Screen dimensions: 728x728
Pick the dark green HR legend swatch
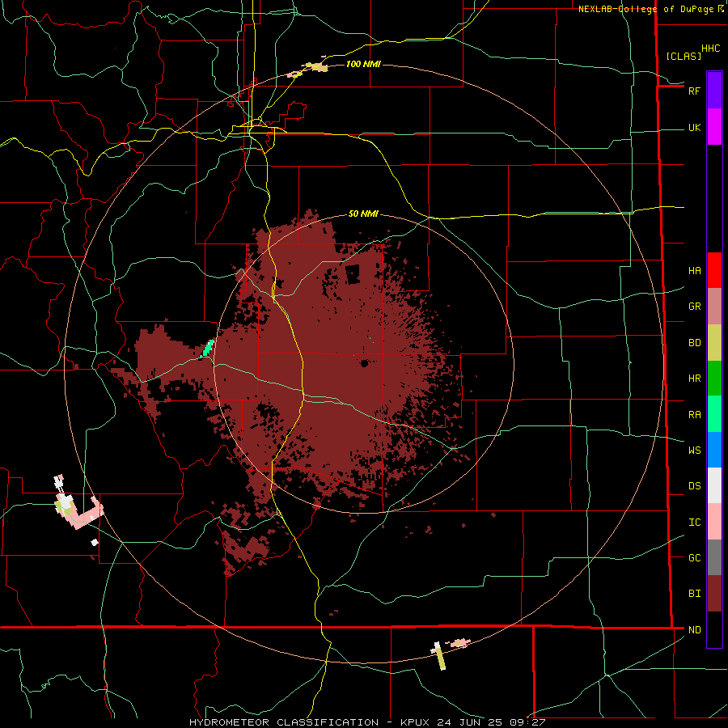pos(714,378)
